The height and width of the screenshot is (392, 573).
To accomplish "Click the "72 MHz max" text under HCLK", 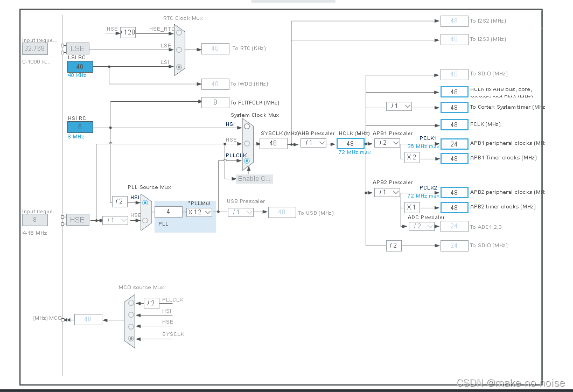I will (x=354, y=152).
